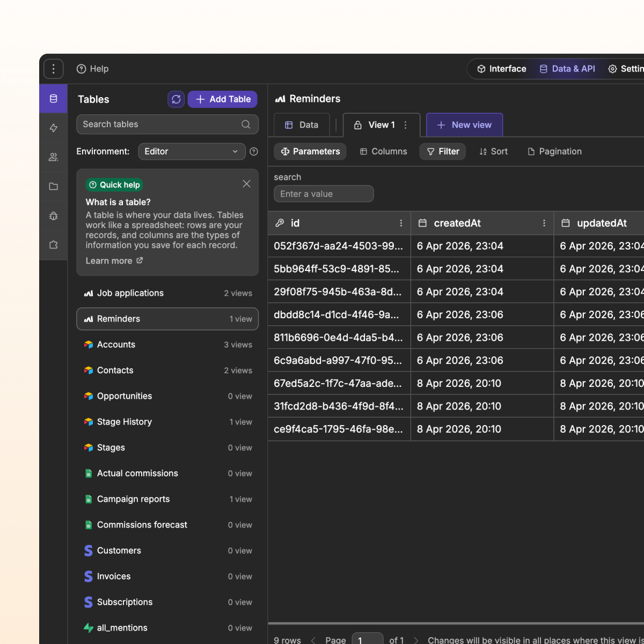Click the Add Table button

(222, 99)
